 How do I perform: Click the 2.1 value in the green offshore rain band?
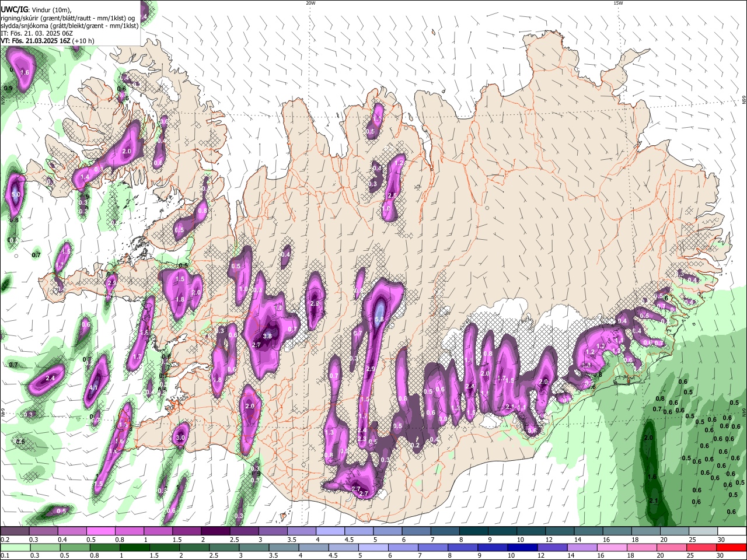click(654, 501)
